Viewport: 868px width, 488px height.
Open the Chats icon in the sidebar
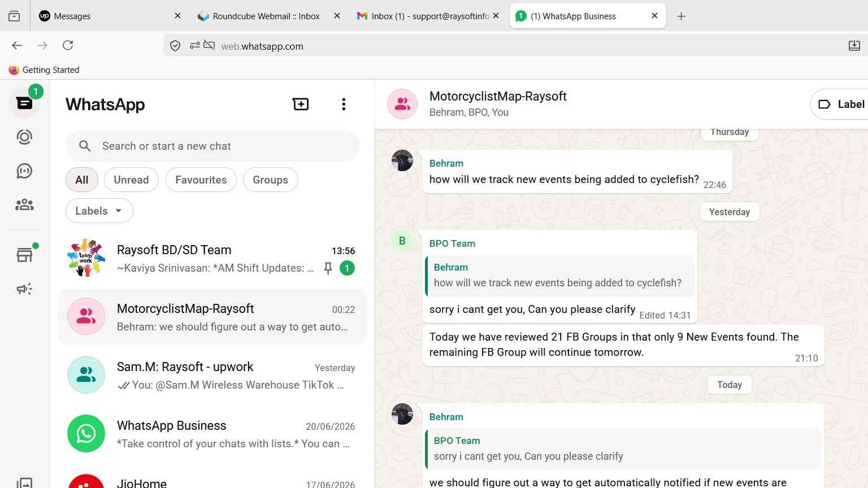pos(24,103)
